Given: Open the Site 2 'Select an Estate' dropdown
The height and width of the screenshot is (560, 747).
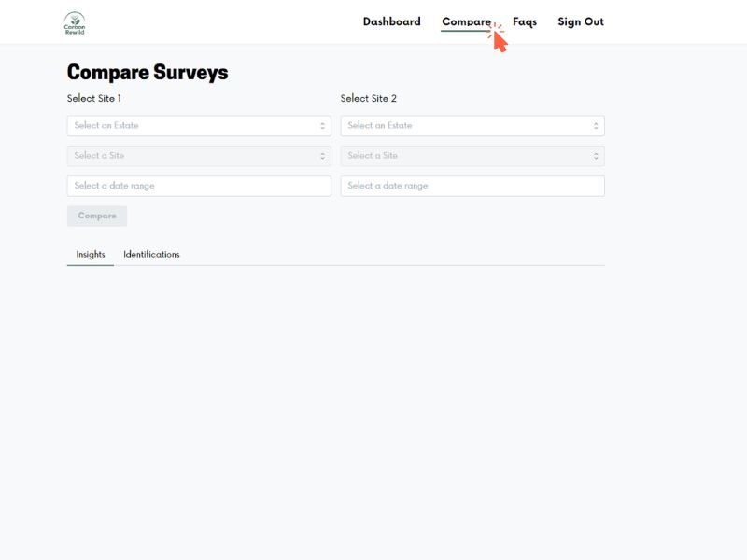Looking at the screenshot, I should click(x=472, y=126).
